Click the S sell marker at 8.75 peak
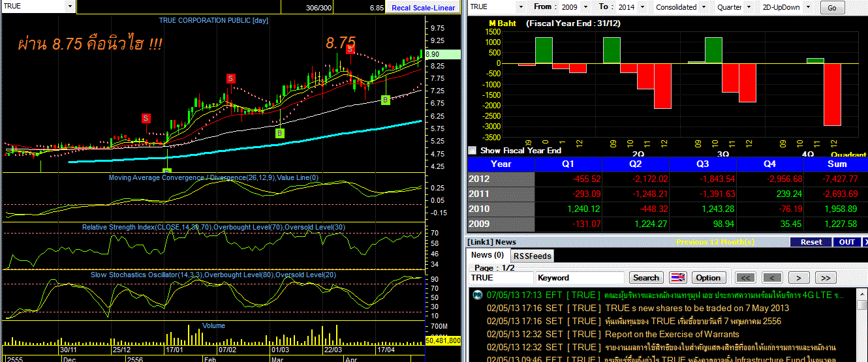This screenshot has width=868, height=362. 350,50
